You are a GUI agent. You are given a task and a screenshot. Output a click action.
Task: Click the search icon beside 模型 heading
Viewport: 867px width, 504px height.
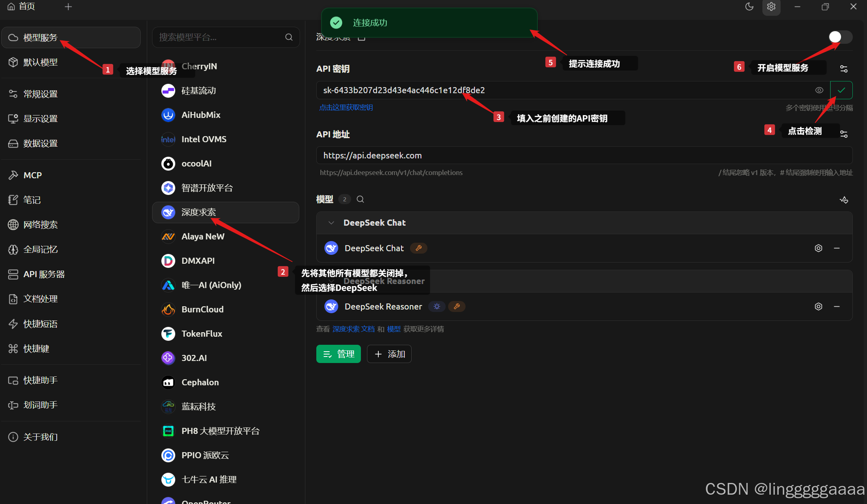[x=360, y=199]
